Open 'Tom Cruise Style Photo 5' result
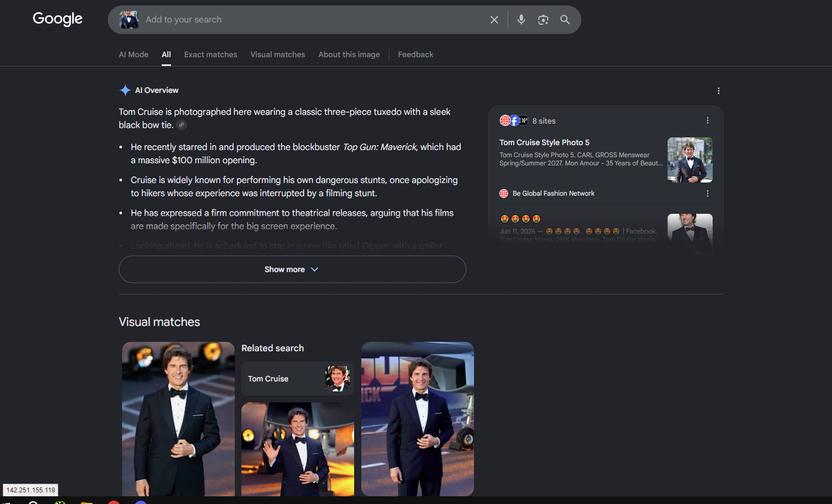 [544, 142]
